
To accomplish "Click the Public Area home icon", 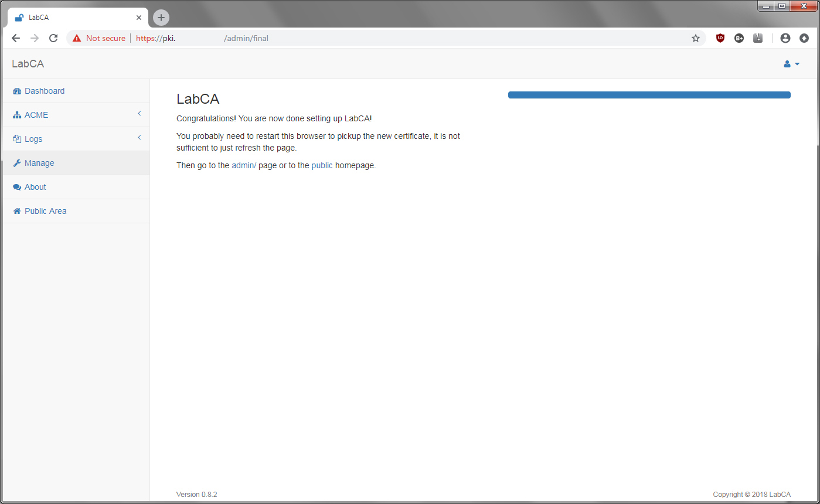I will (16, 211).
